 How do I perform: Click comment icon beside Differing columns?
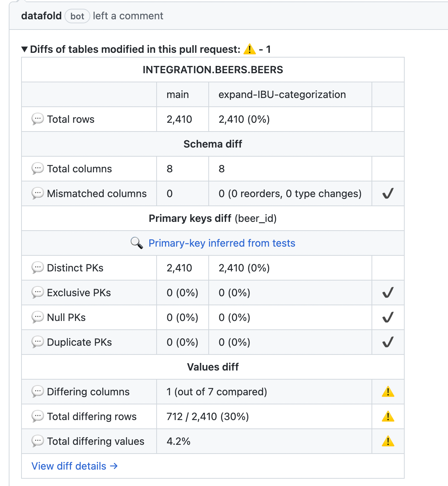[38, 392]
